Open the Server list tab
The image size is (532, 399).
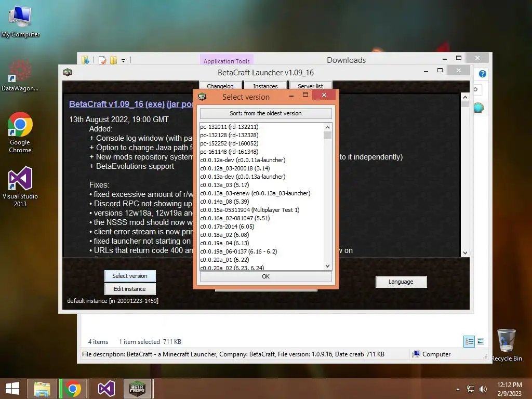tap(311, 86)
